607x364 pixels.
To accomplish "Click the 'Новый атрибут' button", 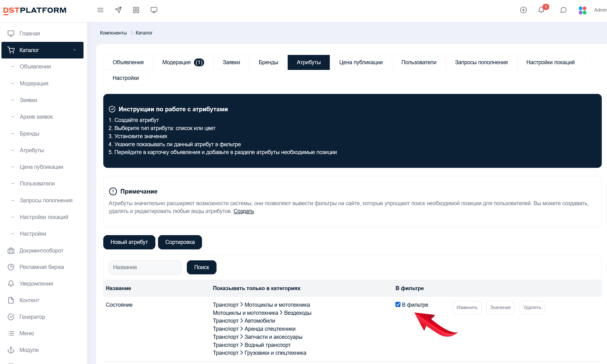I will coord(129,242).
